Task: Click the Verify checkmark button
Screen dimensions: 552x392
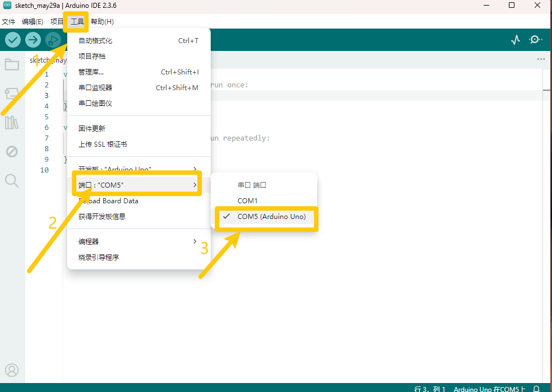Action: click(x=13, y=40)
